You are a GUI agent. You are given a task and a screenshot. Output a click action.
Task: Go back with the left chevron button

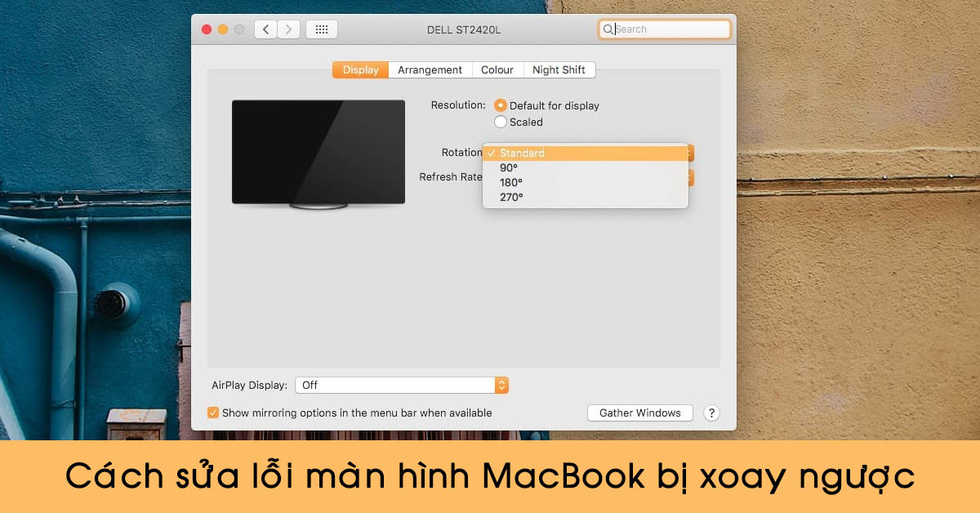tap(265, 29)
